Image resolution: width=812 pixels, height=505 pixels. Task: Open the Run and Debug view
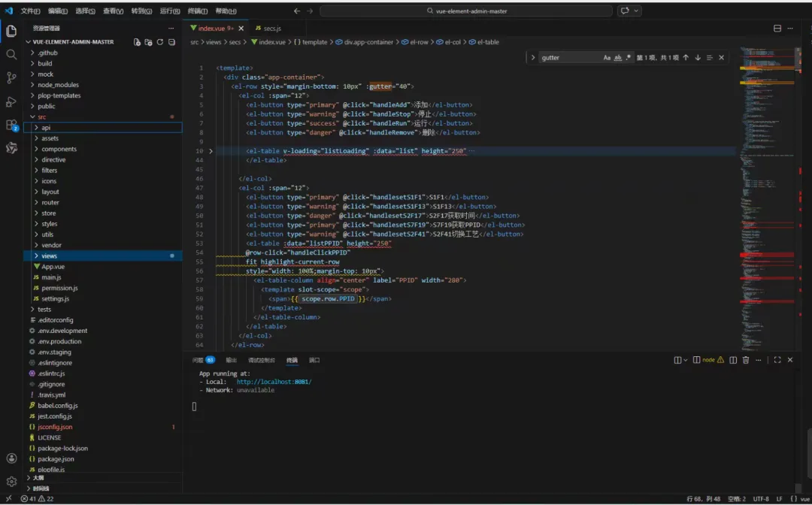pos(11,101)
